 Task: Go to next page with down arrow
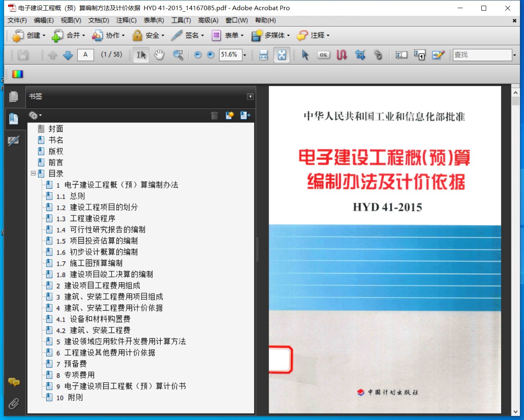pyautogui.click(x=68, y=55)
